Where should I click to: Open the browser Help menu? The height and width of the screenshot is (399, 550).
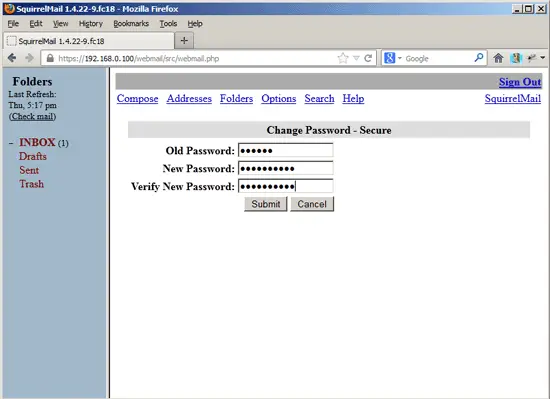click(x=195, y=24)
